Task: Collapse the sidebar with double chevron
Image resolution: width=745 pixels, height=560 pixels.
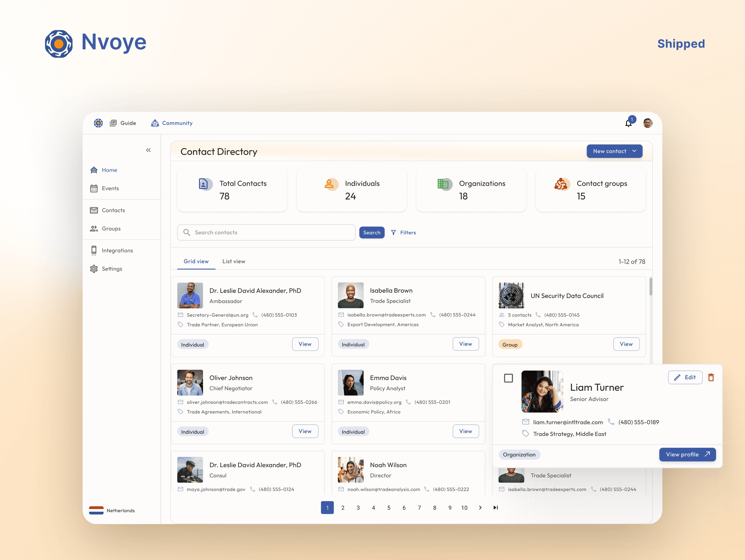Action: coord(148,150)
